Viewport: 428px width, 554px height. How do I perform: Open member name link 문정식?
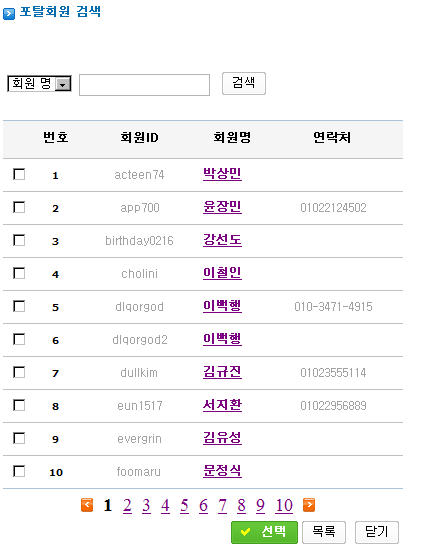pos(222,471)
